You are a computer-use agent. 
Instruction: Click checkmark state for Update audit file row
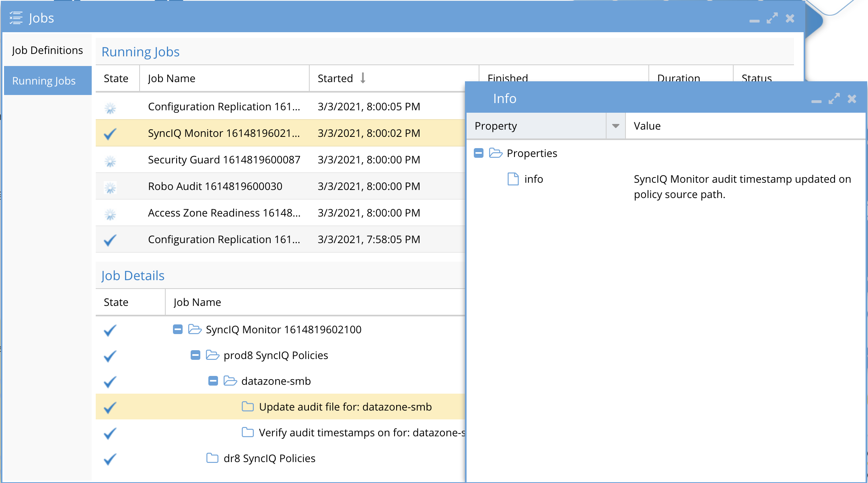110,407
